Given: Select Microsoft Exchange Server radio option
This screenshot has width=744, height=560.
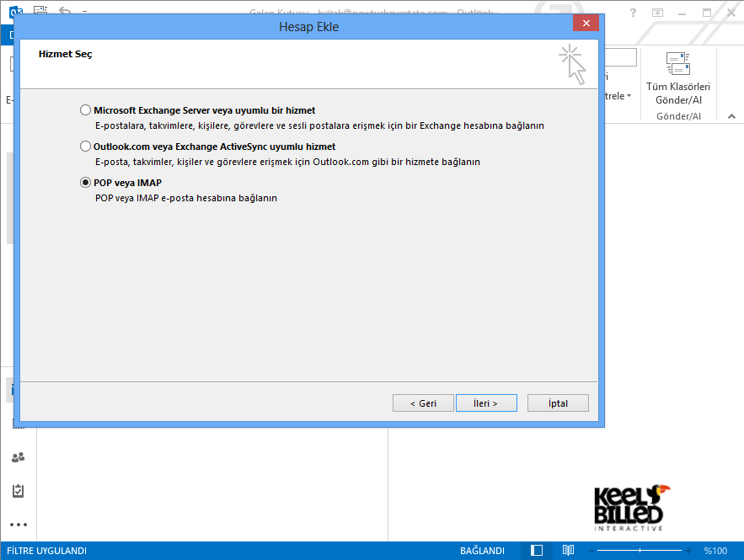Looking at the screenshot, I should point(85,110).
